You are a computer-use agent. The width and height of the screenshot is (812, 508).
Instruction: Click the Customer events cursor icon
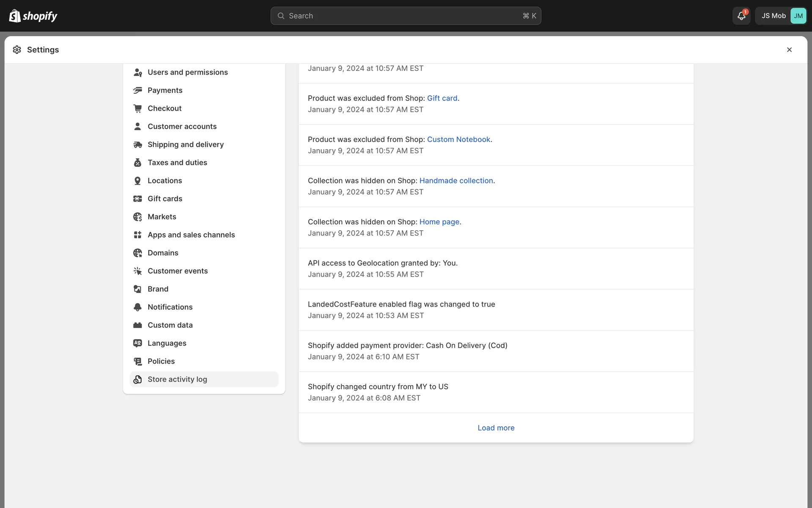[x=137, y=271]
